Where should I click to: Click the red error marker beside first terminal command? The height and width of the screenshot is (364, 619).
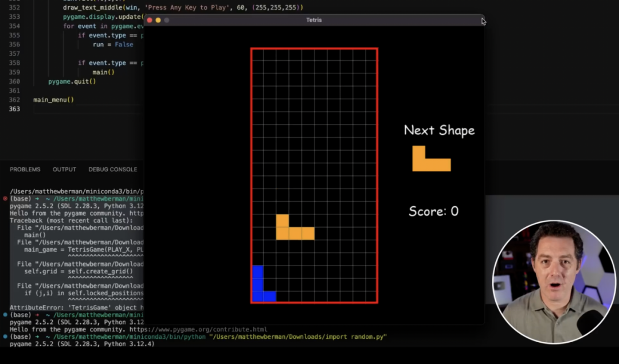point(5,198)
